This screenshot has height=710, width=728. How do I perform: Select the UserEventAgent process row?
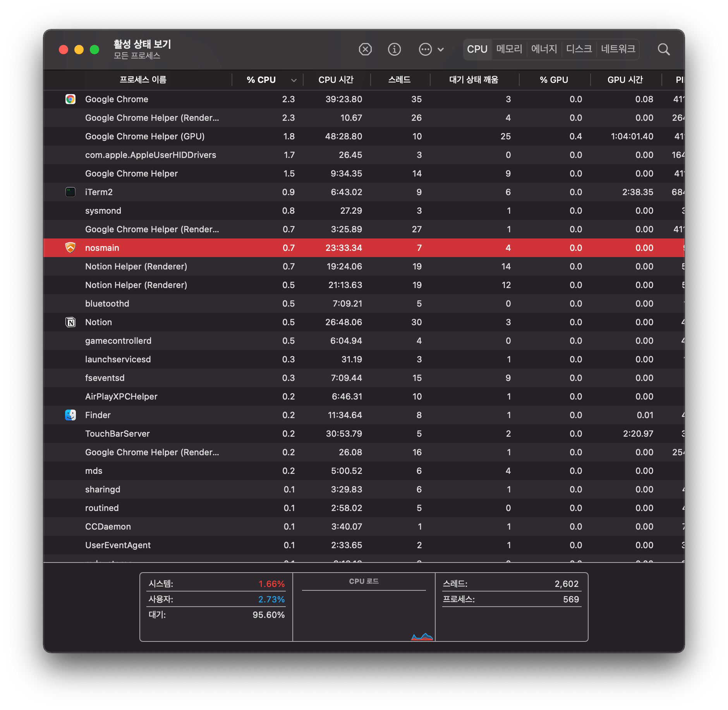pyautogui.click(x=364, y=545)
